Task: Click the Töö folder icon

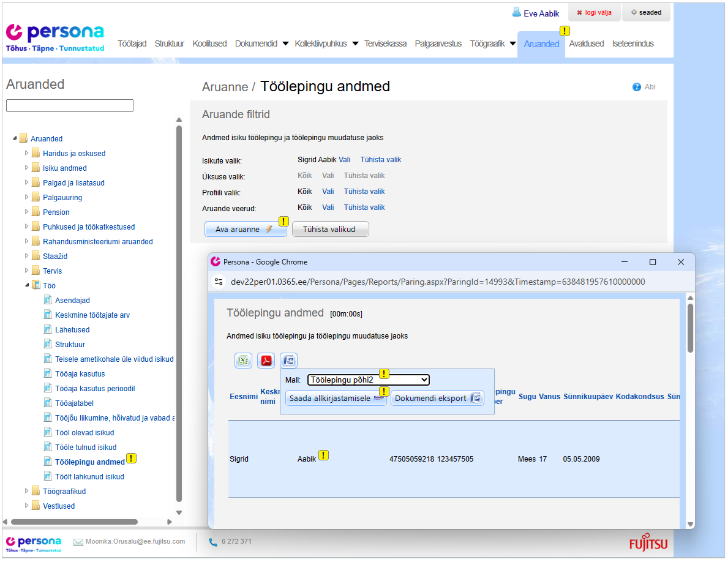Action: [36, 286]
